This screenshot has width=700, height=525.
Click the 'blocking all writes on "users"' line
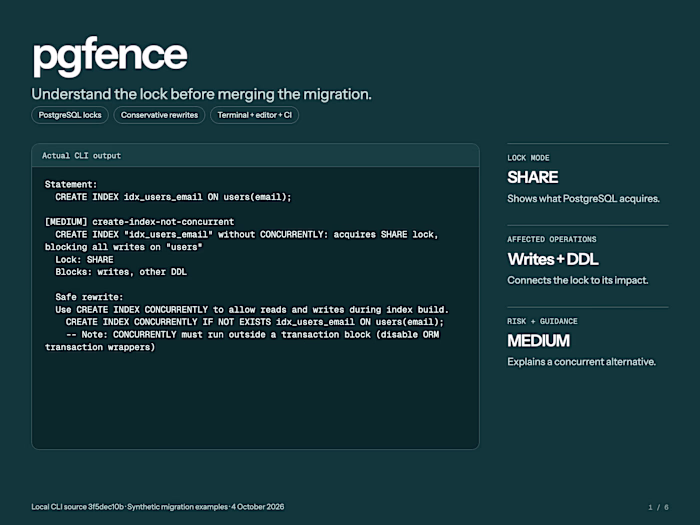coord(124,247)
